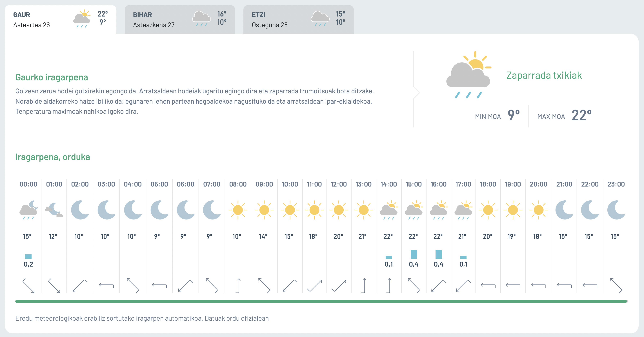
Task: Click the 14° temperature at 09:00
Action: [x=263, y=236]
